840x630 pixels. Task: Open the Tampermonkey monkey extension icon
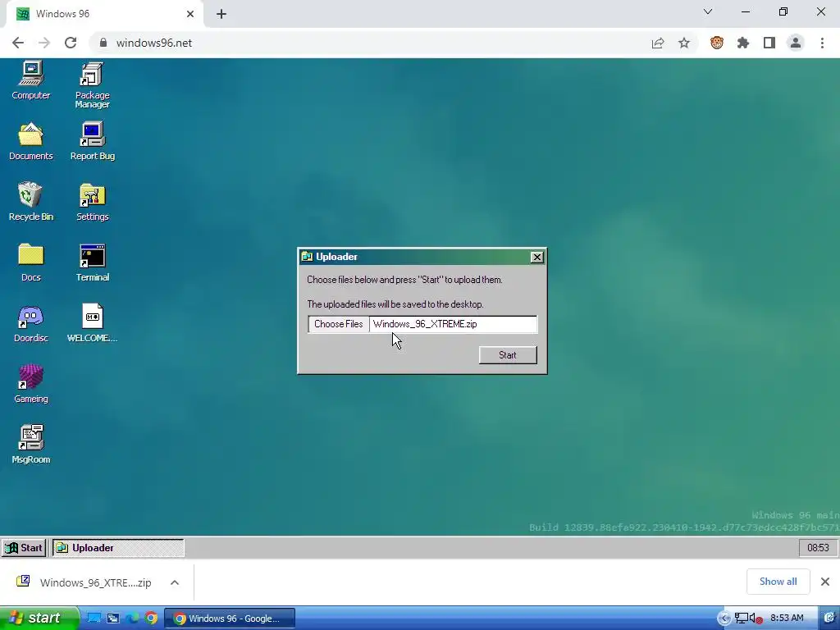[717, 43]
